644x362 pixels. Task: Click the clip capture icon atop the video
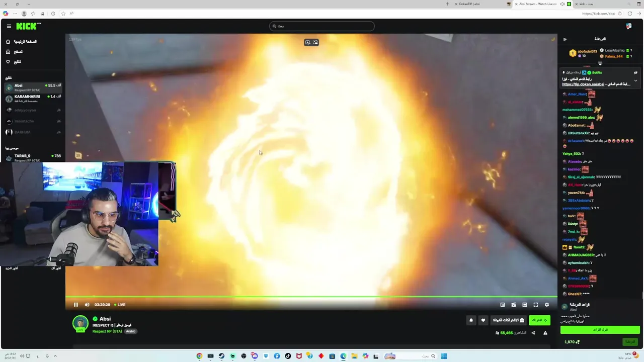307,42
